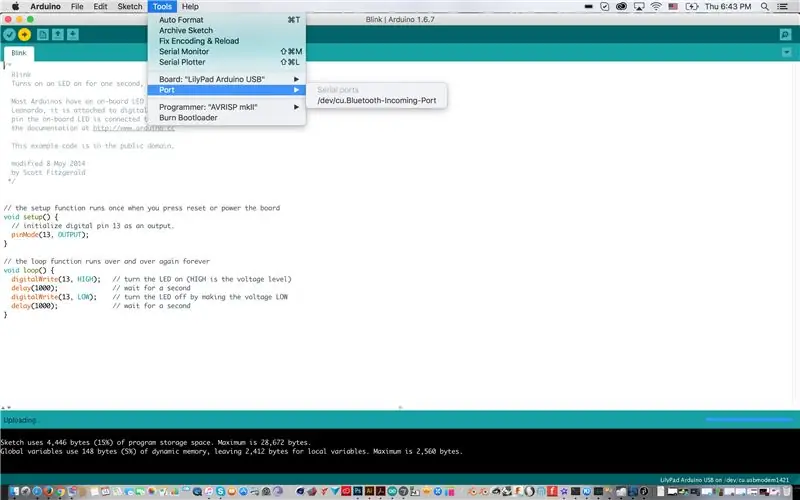Viewport: 800px width, 500px height.
Task: Select Burn Bootloader menu item
Action: pos(227,117)
